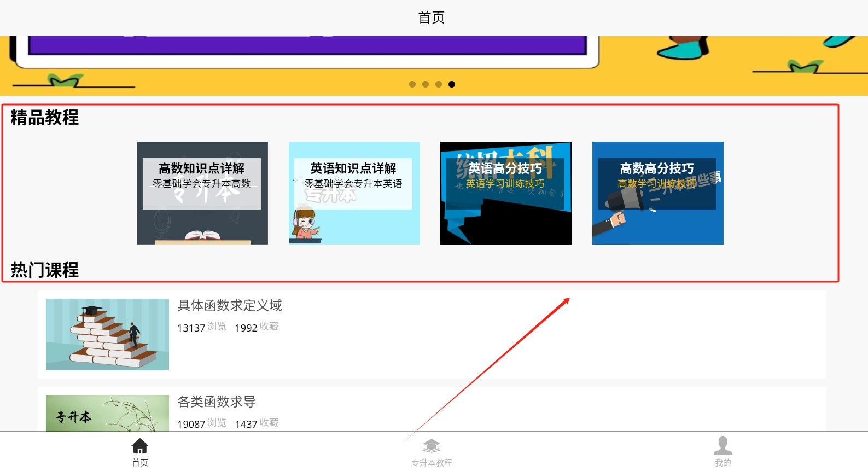Select the second carousel indicator dot
868x471 pixels.
click(x=426, y=84)
